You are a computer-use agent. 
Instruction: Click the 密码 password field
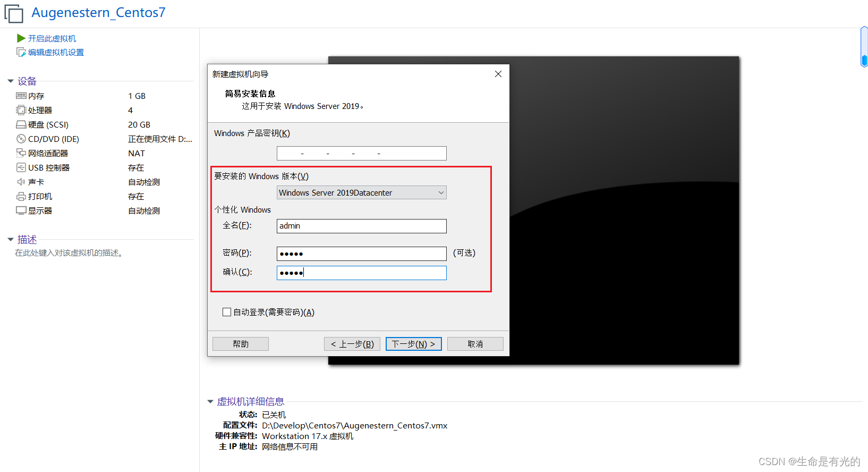pos(362,254)
